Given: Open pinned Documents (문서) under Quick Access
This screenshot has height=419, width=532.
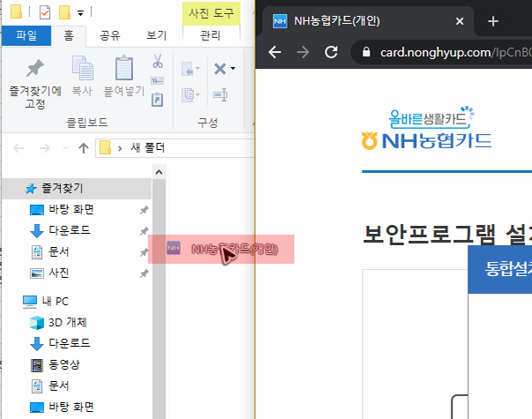Looking at the screenshot, I should pyautogui.click(x=58, y=251).
